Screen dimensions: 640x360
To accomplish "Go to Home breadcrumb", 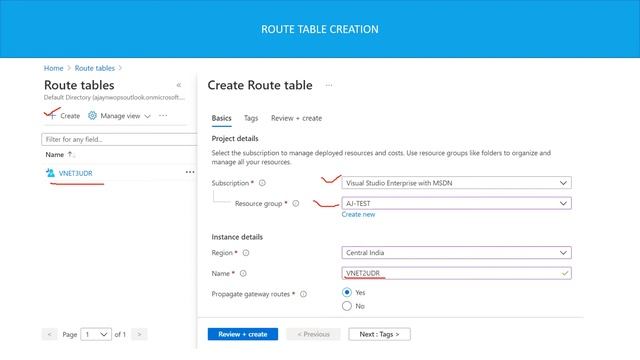I will tap(53, 68).
